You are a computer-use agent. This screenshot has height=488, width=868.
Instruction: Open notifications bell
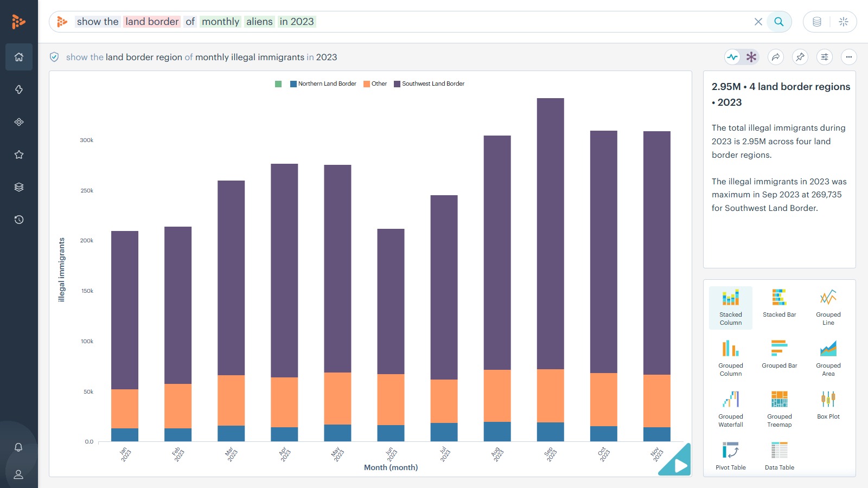18,447
